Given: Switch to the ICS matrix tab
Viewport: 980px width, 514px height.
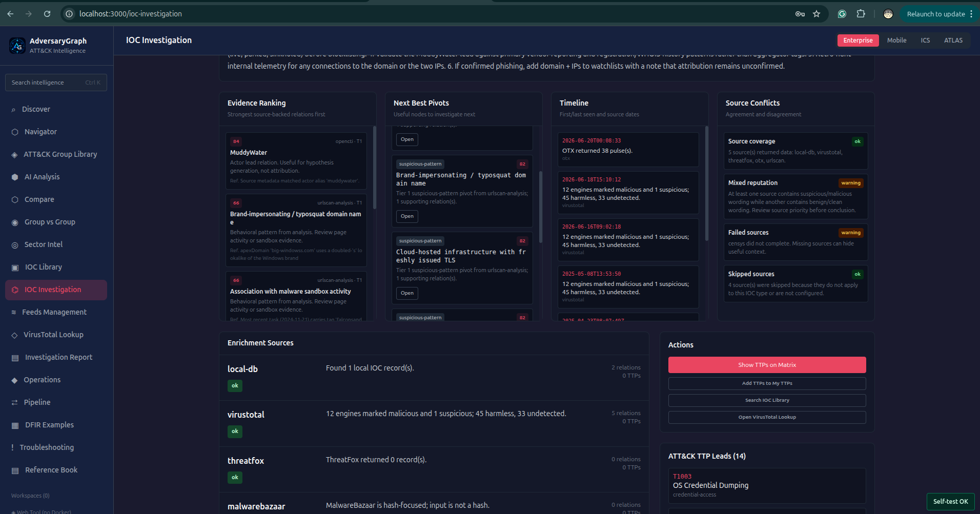Looking at the screenshot, I should point(925,40).
